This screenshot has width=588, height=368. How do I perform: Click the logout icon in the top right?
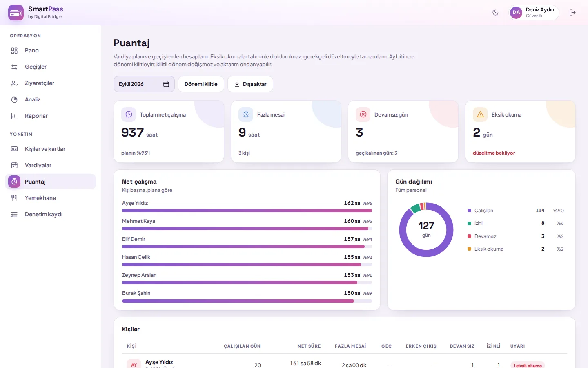pyautogui.click(x=572, y=13)
